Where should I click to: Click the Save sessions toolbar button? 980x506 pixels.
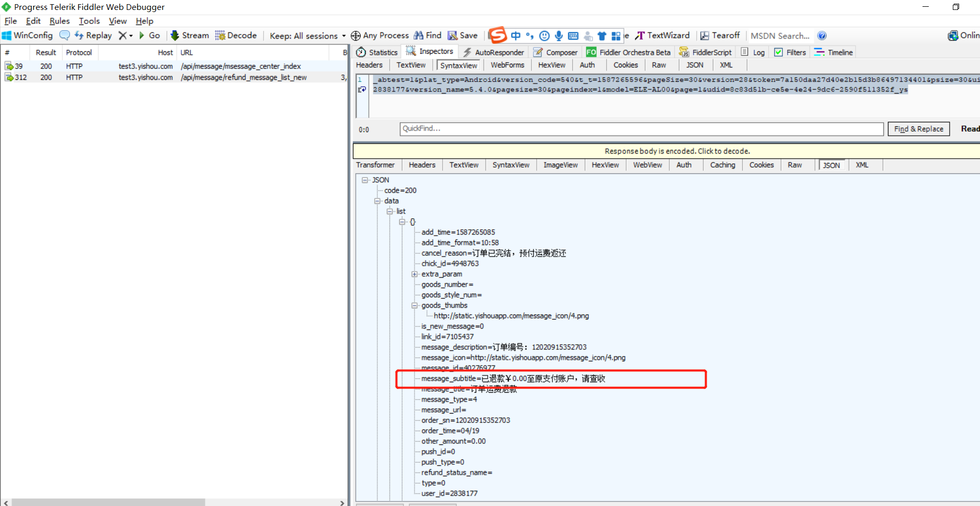pos(463,36)
